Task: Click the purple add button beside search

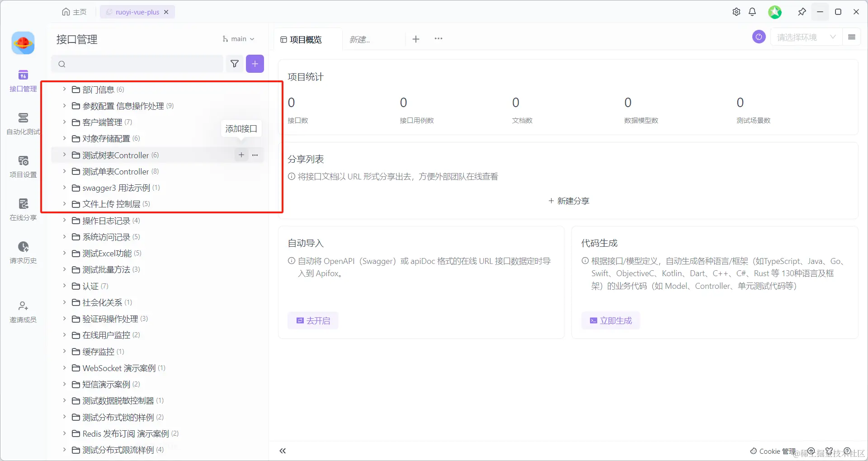Action: [x=255, y=64]
